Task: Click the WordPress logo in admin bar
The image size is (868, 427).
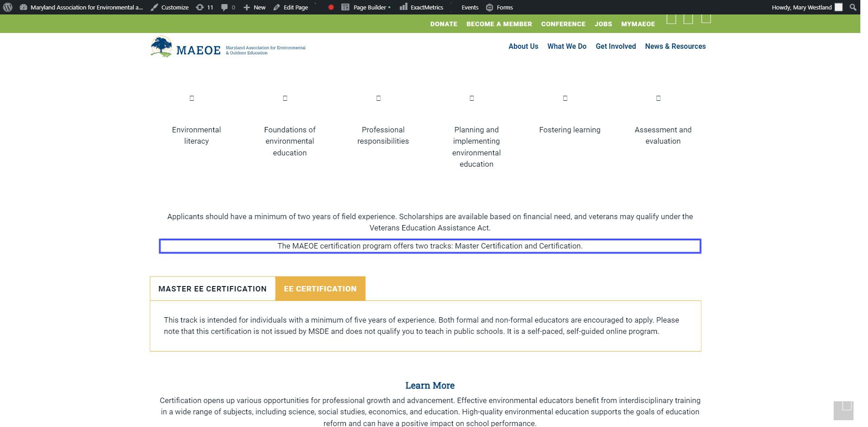Action: pos(8,7)
